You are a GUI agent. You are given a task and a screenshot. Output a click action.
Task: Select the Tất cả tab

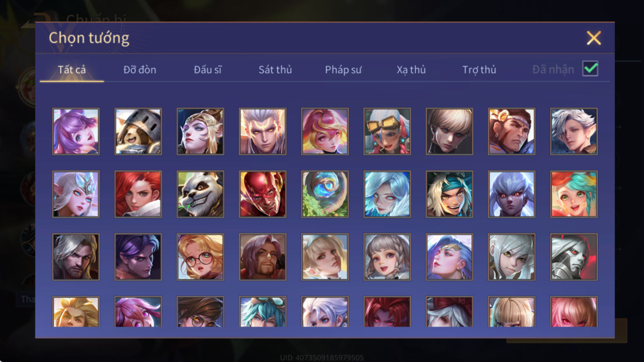72,70
